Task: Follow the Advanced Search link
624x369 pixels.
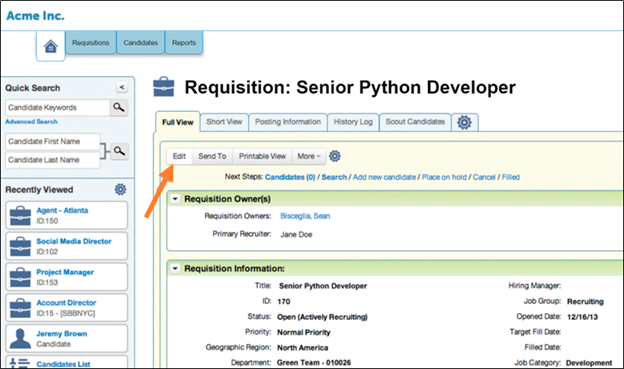Action: (x=31, y=121)
